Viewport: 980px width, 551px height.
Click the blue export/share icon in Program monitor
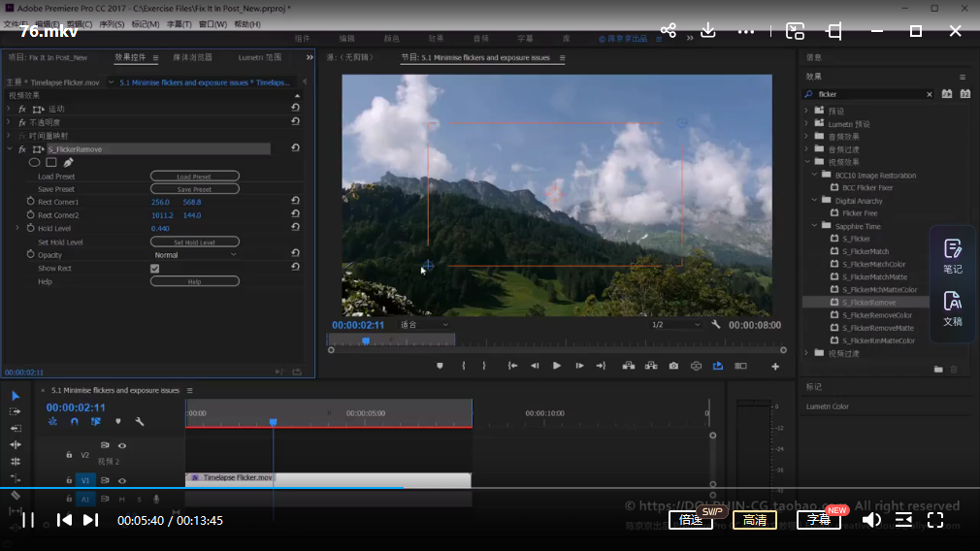click(718, 366)
